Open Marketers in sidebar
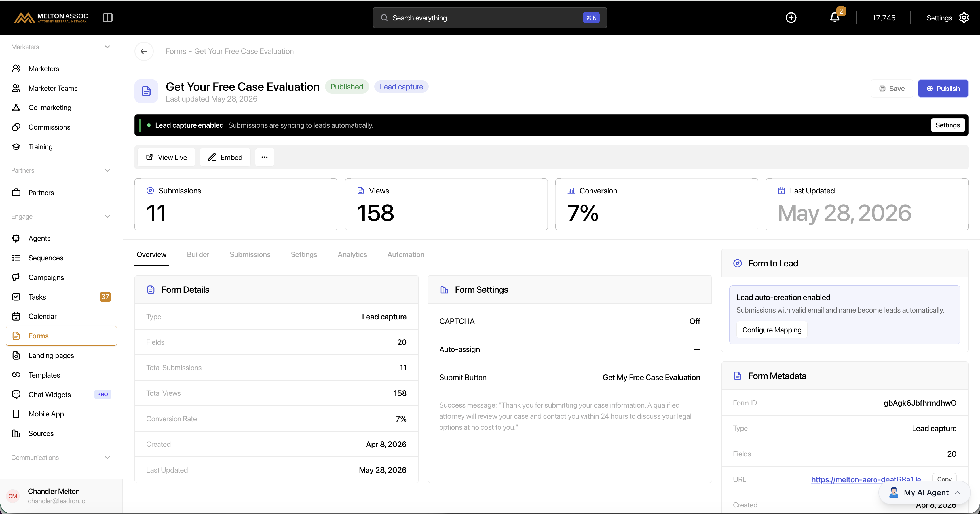The image size is (980, 514). pos(62,68)
